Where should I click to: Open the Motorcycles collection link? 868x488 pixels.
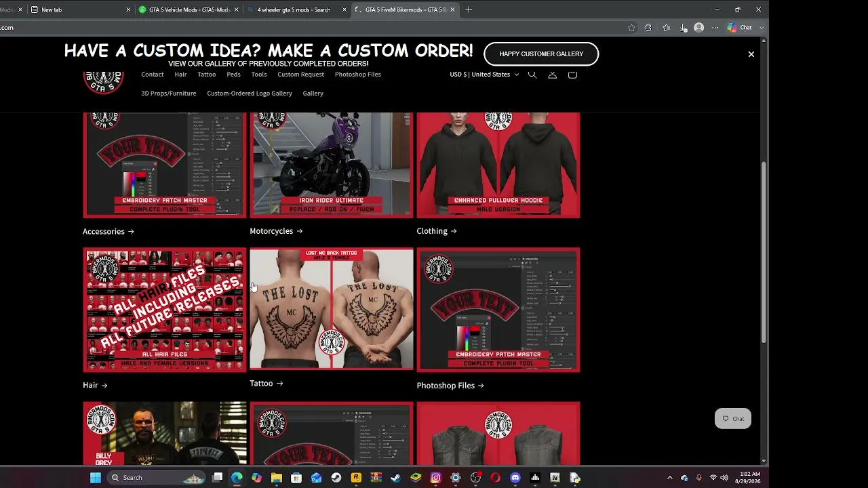point(276,231)
